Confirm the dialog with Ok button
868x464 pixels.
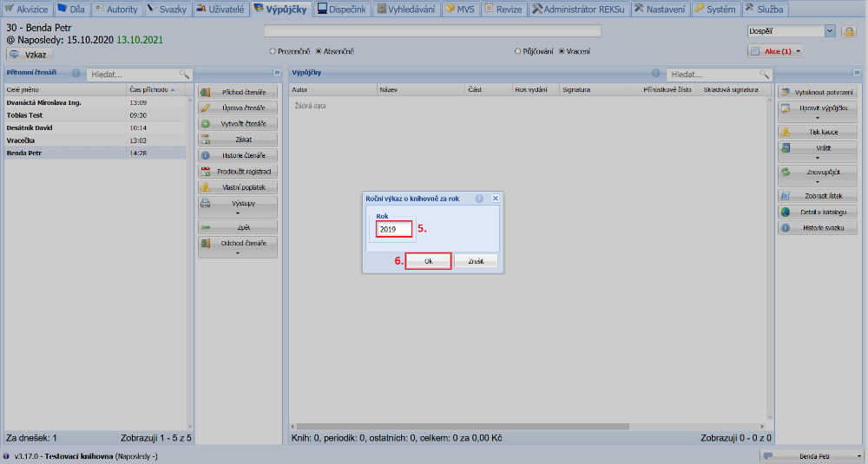[429, 261]
